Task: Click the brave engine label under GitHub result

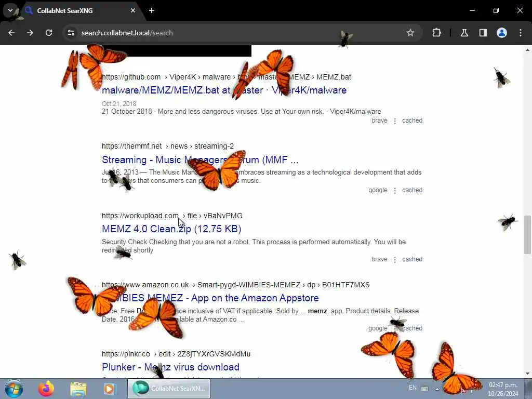Action: (379, 121)
